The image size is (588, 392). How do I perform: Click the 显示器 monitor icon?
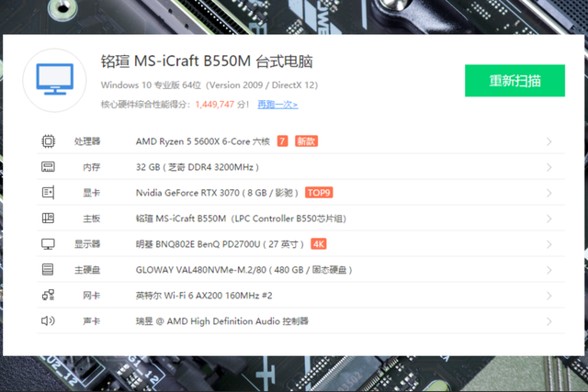click(48, 244)
